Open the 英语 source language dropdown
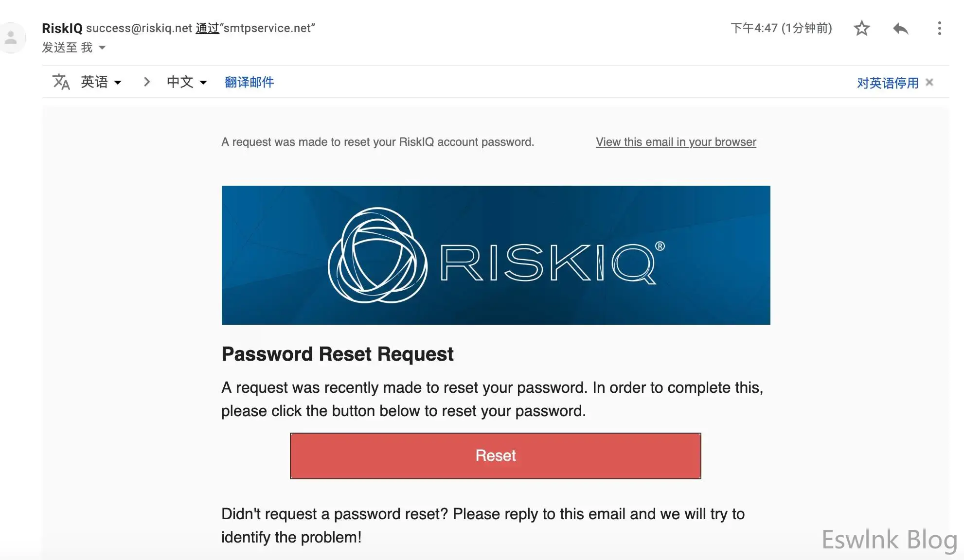Screen dimensions: 964x560 pos(101,82)
